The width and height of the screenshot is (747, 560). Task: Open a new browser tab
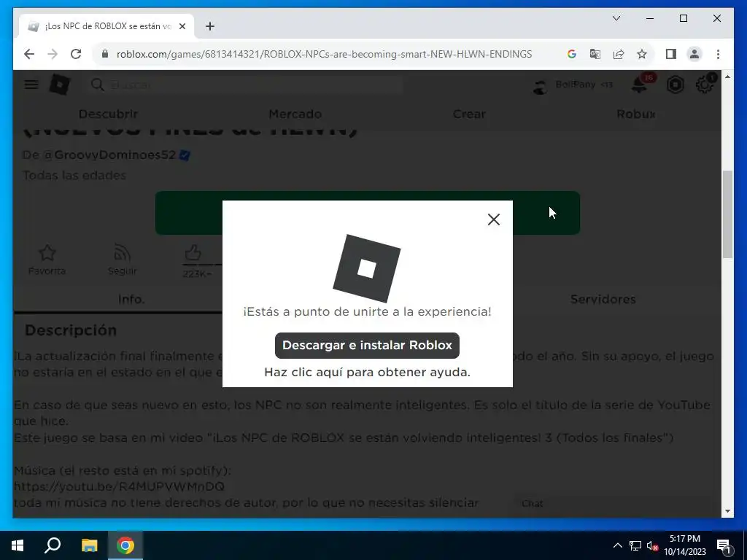pyautogui.click(x=210, y=26)
